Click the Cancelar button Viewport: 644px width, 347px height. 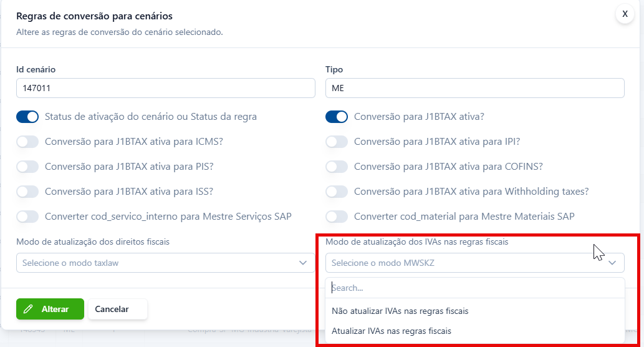(117, 309)
